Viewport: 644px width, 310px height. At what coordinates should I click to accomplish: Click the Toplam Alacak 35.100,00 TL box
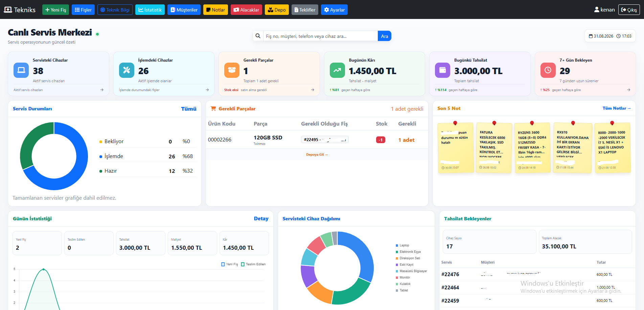(585, 242)
